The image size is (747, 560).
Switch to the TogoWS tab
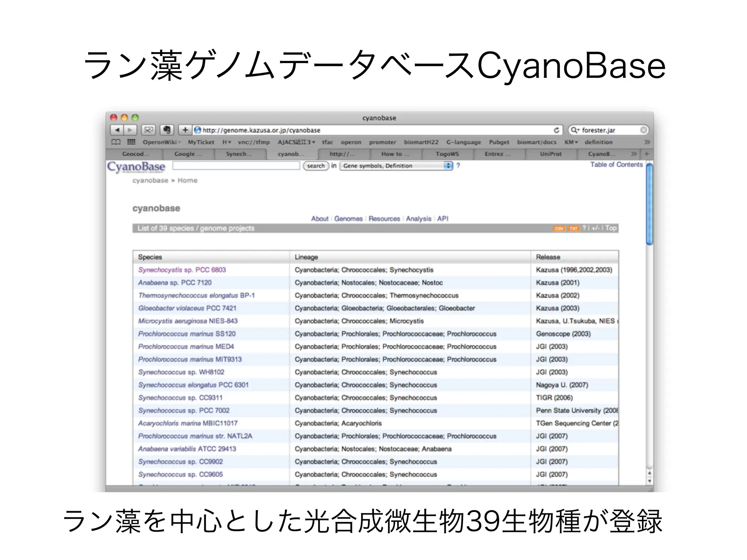(x=447, y=154)
